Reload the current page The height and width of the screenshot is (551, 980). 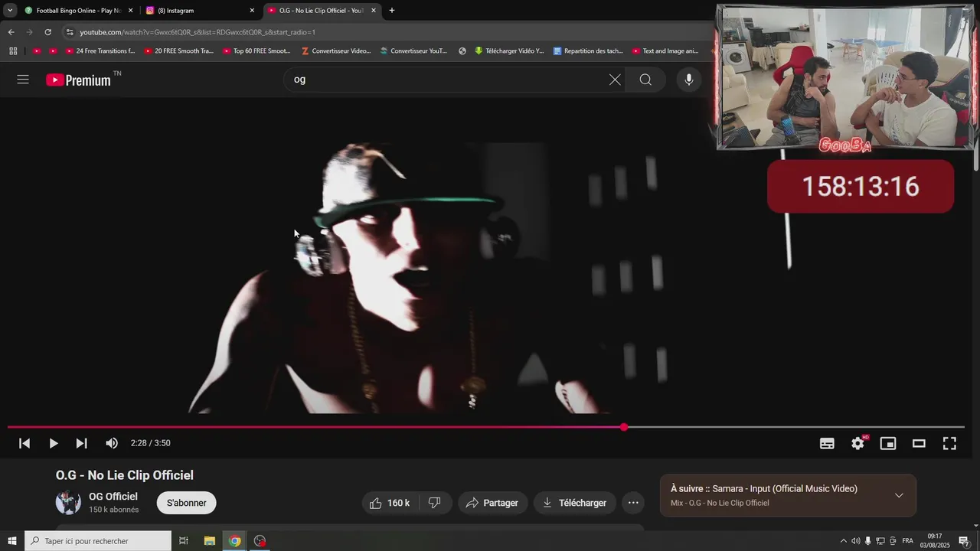(x=47, y=32)
